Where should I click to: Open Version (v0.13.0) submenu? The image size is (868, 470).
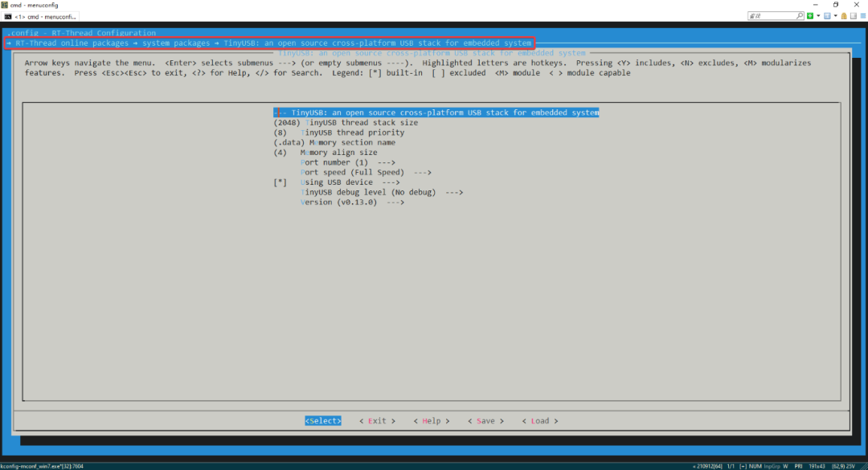352,202
